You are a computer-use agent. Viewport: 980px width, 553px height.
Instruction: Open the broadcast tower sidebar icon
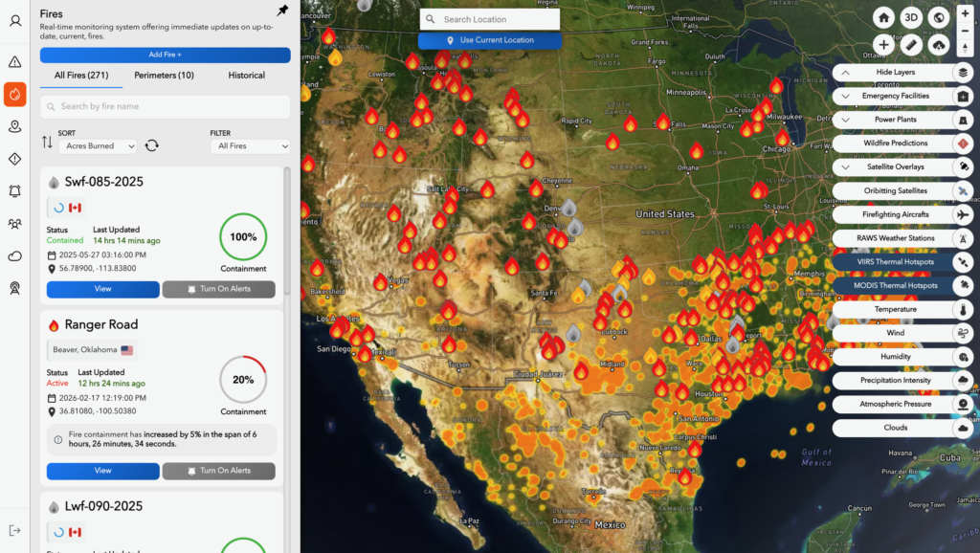pos(15,288)
